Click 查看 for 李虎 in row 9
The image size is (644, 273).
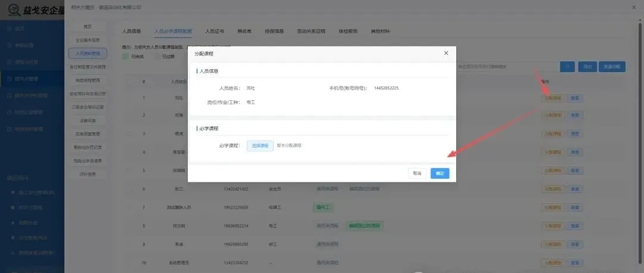[575, 244]
